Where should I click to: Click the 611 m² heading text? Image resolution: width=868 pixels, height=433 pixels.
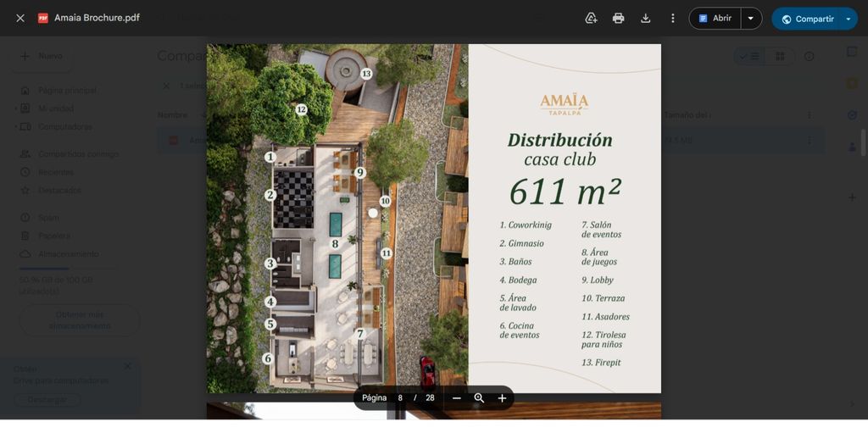565,191
